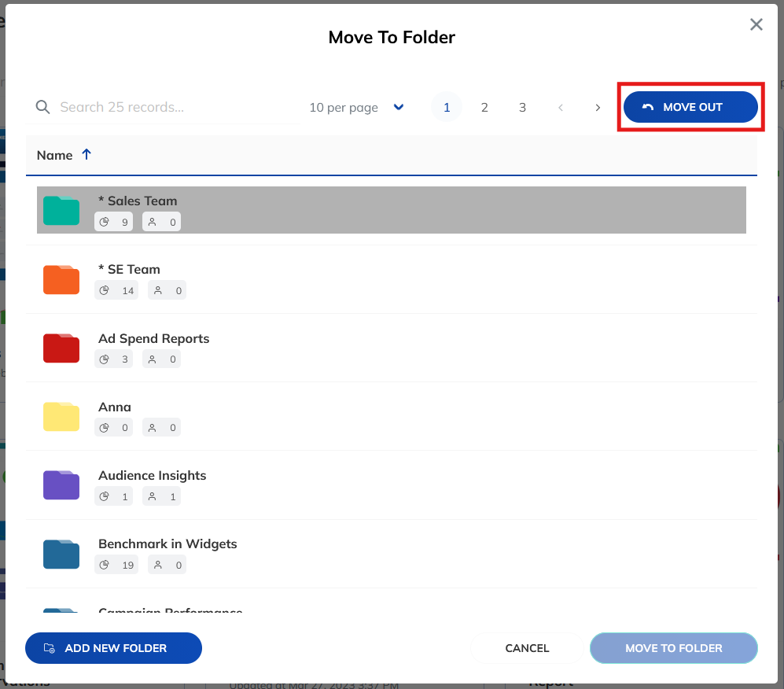The image size is (784, 689).
Task: Click Anna folder user count badge
Action: click(x=161, y=428)
